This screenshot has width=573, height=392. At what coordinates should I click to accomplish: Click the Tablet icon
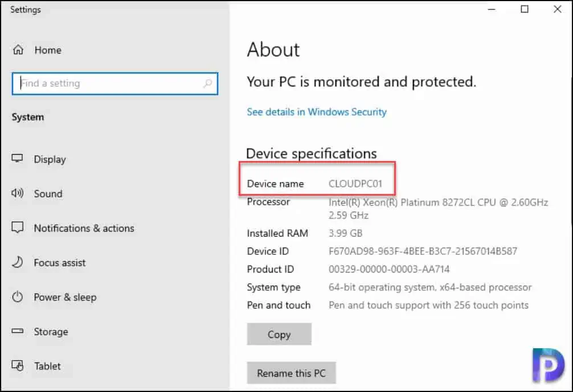click(17, 365)
